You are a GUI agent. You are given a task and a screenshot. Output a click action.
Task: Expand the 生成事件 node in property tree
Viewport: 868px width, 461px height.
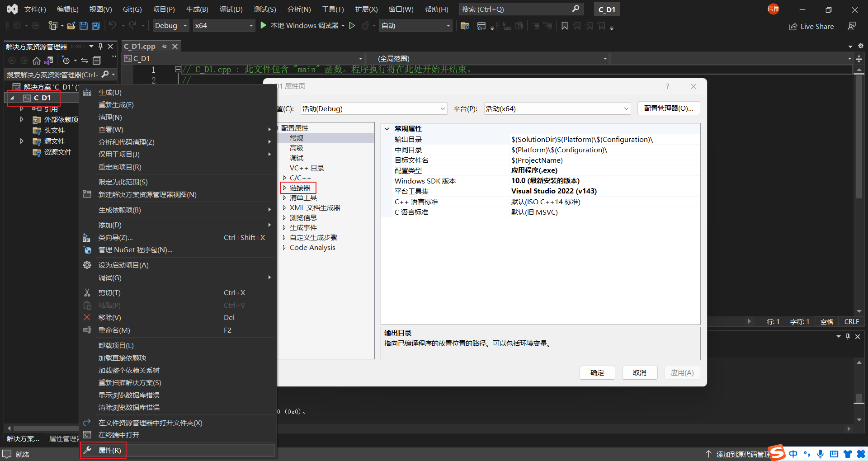click(284, 227)
